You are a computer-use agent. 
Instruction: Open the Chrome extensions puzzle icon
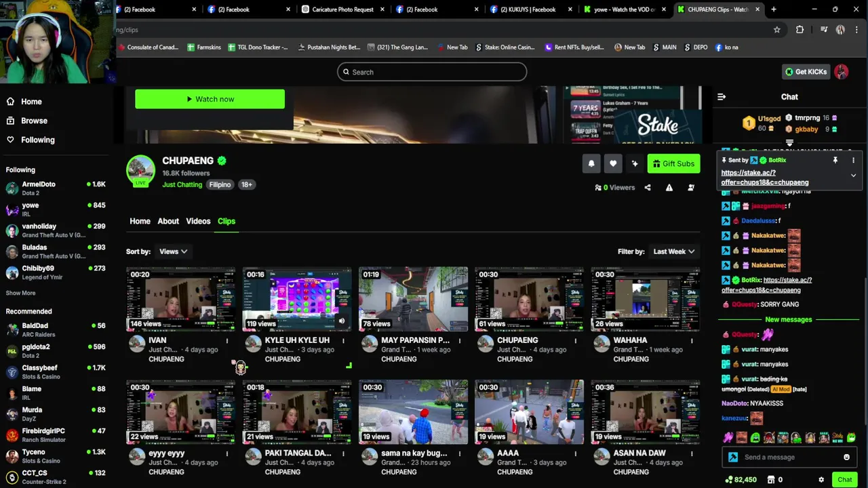pos(800,30)
